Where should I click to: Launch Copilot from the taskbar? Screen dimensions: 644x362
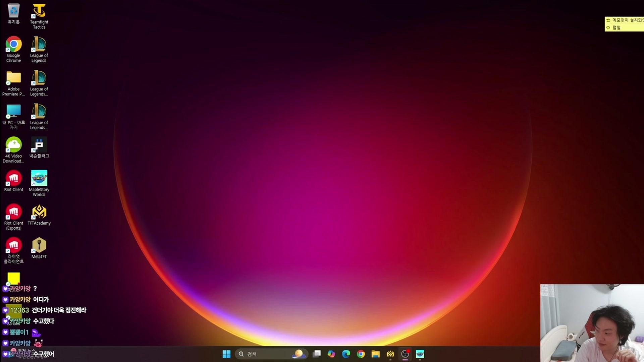pyautogui.click(x=331, y=354)
